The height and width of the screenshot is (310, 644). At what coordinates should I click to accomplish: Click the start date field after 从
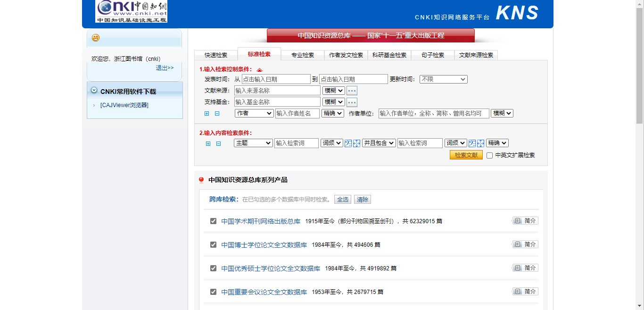(276, 79)
